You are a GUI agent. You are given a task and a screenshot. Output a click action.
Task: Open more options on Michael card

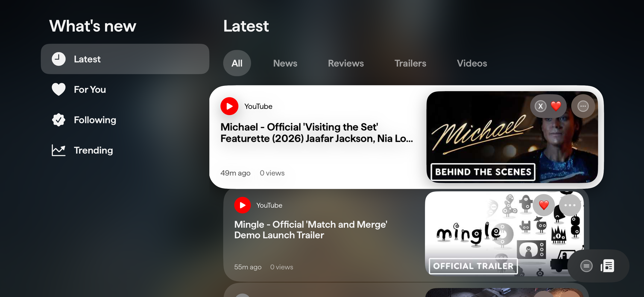[x=583, y=106]
